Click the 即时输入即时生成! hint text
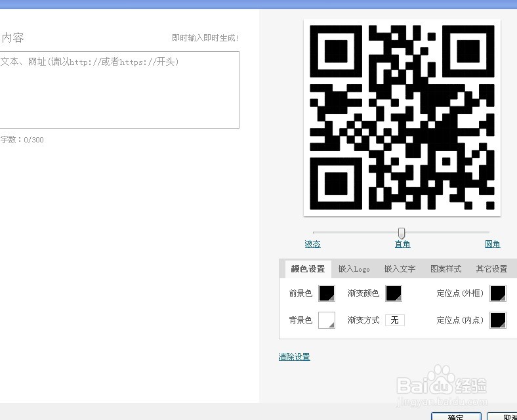Screen dimensions: 517x420 pos(205,38)
